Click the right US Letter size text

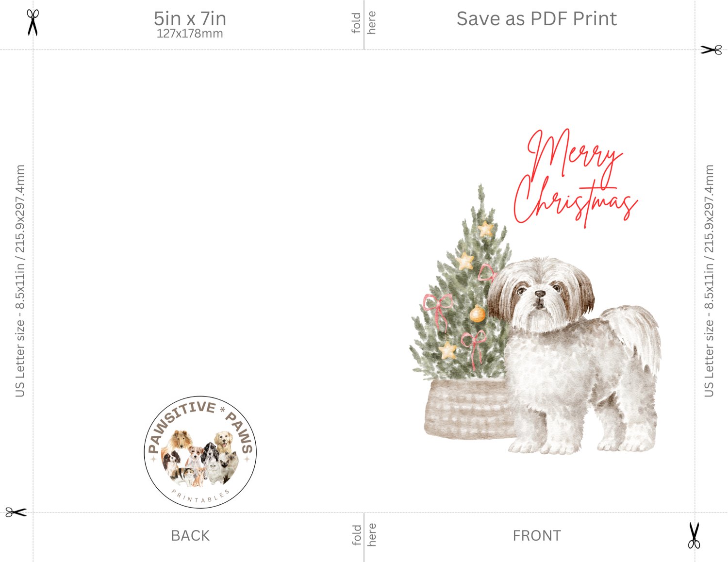point(709,281)
